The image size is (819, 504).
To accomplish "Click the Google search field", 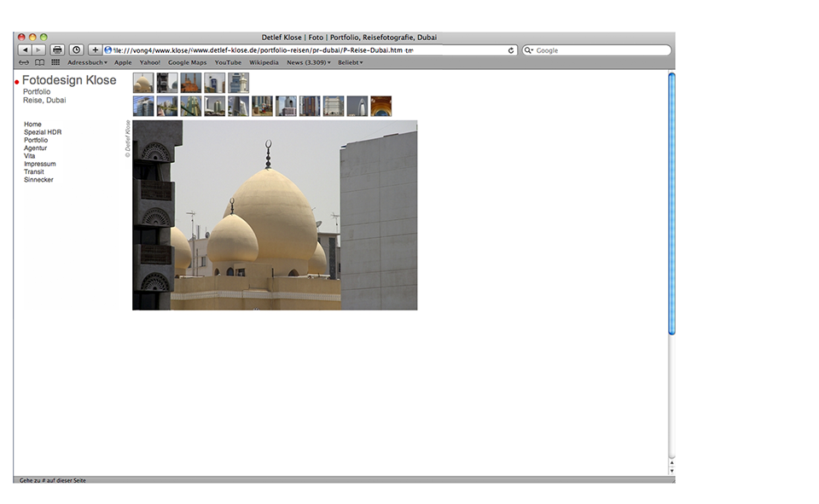I will [601, 50].
